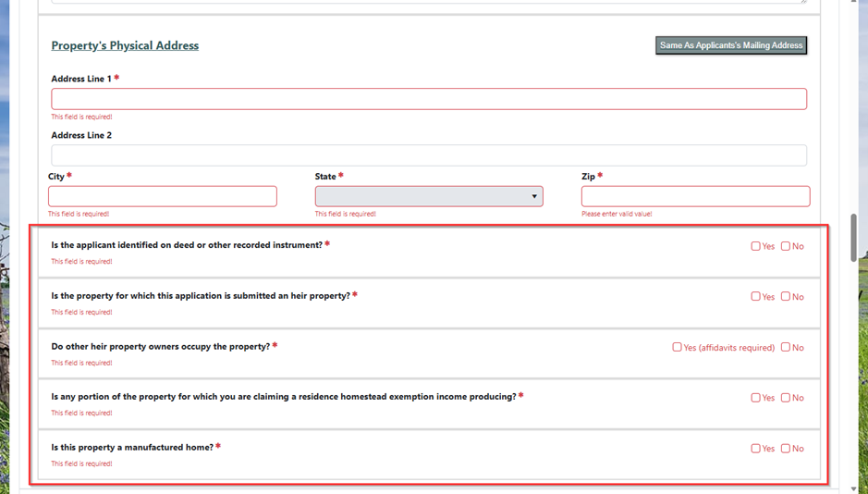Image resolution: width=868 pixels, height=494 pixels.
Task: Check Yes for applicant identified on deed
Action: 755,246
